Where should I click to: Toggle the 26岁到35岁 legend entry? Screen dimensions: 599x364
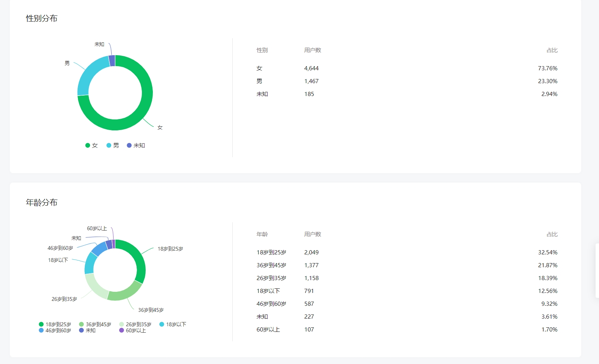[135, 324]
